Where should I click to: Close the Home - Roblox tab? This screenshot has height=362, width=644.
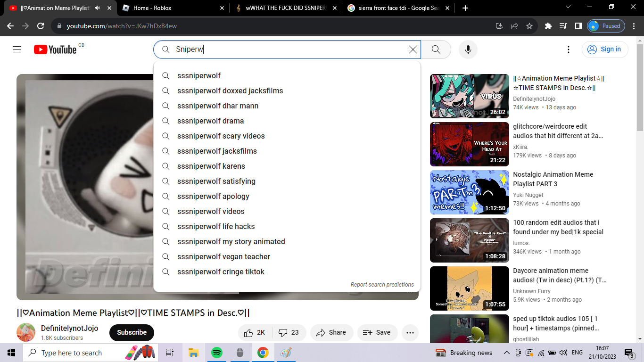[x=223, y=8]
